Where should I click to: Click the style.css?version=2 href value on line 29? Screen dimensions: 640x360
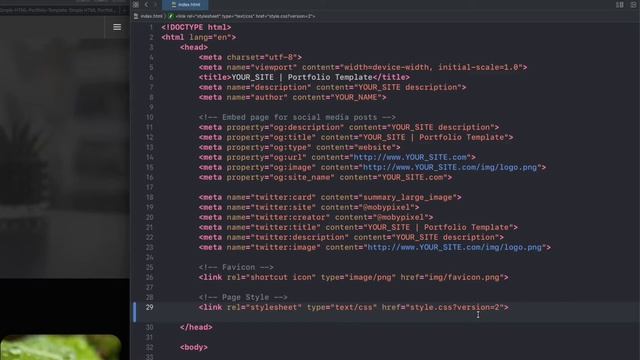454,307
